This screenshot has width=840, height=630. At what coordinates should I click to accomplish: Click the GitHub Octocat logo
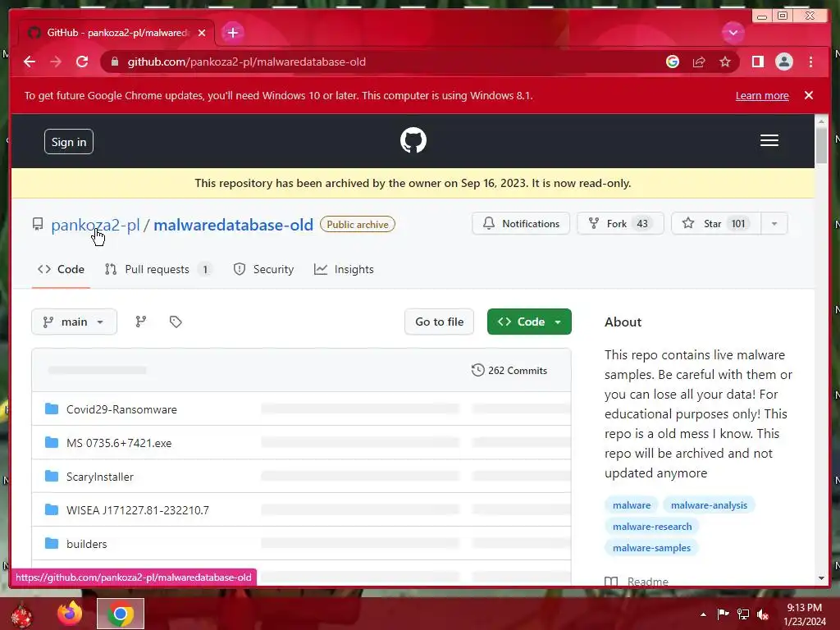(x=413, y=139)
